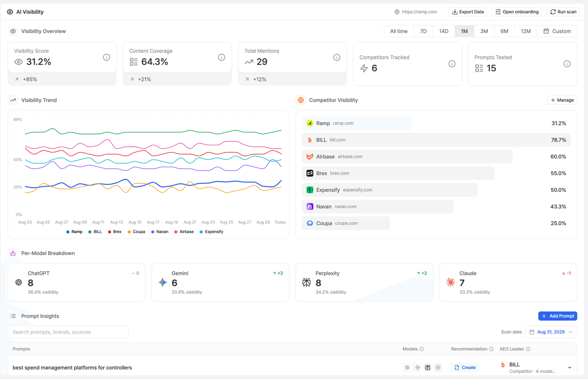The image size is (588, 379).
Task: Click the Airbase logo in competitor list
Action: pyautogui.click(x=310, y=157)
